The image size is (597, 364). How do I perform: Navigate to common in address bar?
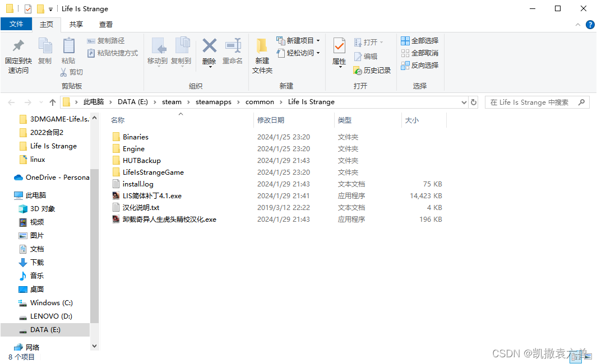coord(260,102)
